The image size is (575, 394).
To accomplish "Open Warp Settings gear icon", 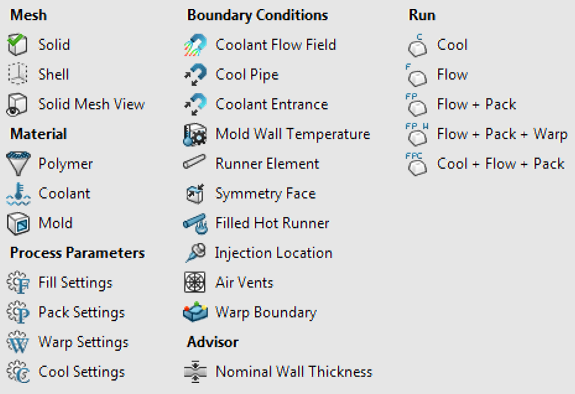I will tap(18, 342).
